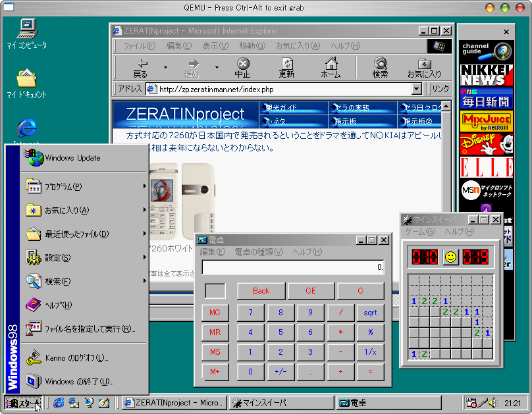532x414 pixels.
Task: Click the pen IME icon in system tray
Action: (x=483, y=403)
